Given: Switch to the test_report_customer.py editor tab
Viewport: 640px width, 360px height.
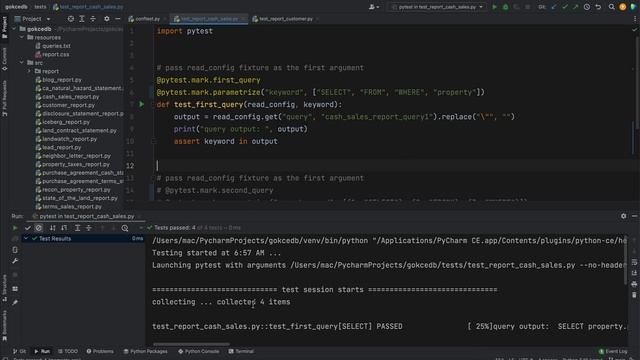Looking at the screenshot, I should point(285,19).
